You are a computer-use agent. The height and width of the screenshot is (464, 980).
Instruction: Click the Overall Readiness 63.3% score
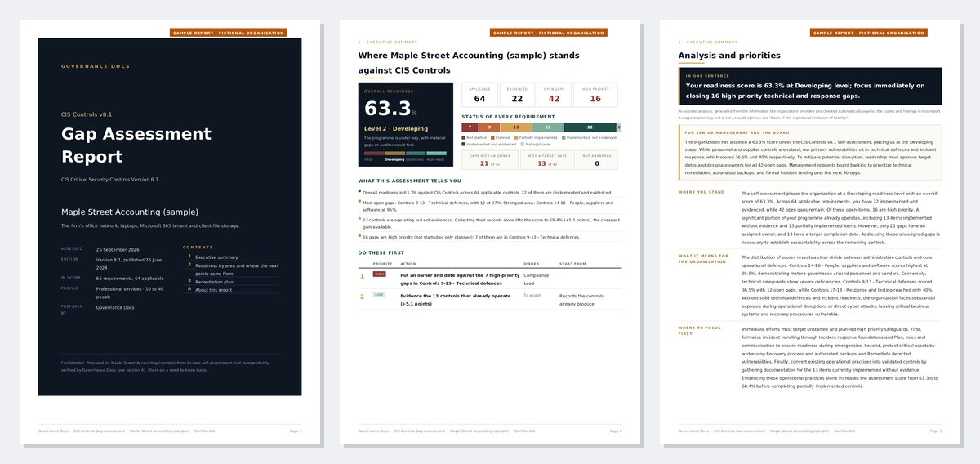(390, 109)
